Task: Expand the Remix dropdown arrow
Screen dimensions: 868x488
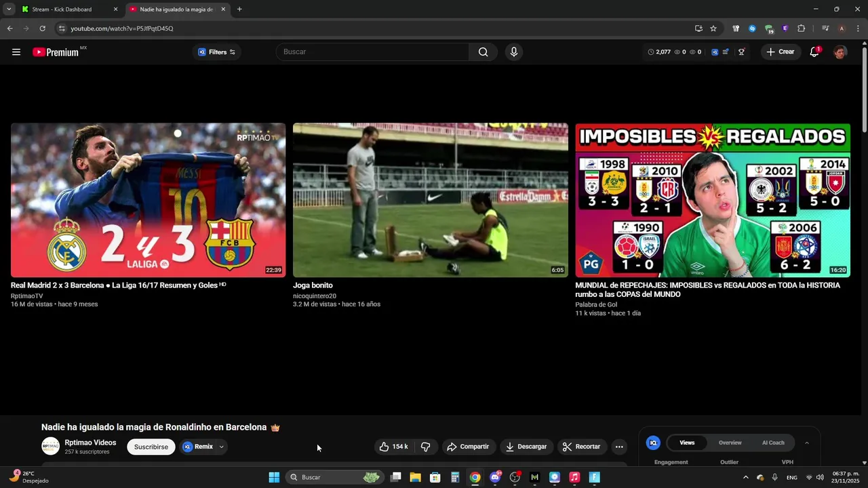Action: pos(221,447)
